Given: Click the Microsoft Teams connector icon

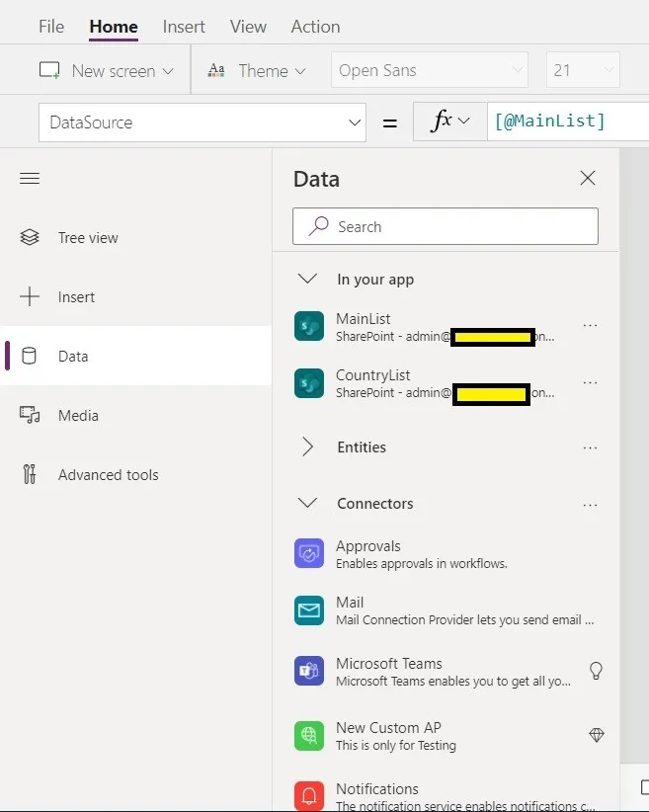Looking at the screenshot, I should (309, 672).
